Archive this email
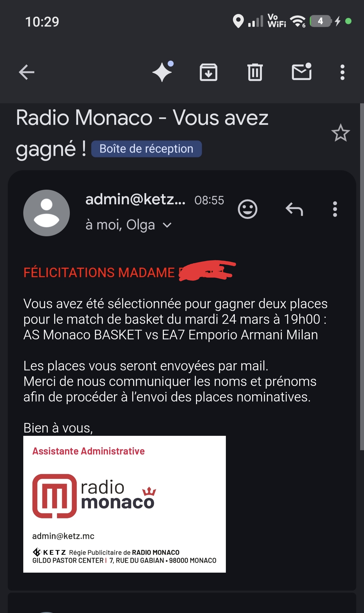 (208, 72)
